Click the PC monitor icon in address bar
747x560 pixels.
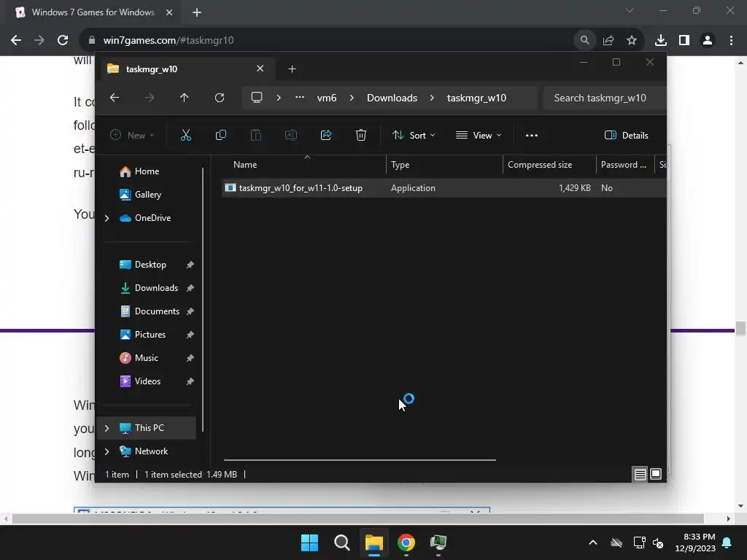click(257, 98)
